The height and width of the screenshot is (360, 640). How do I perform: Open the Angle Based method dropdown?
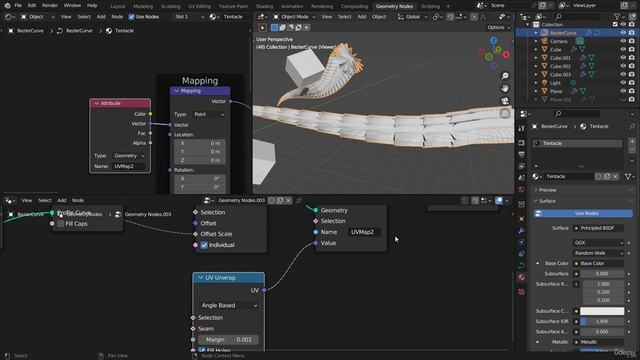click(x=229, y=305)
